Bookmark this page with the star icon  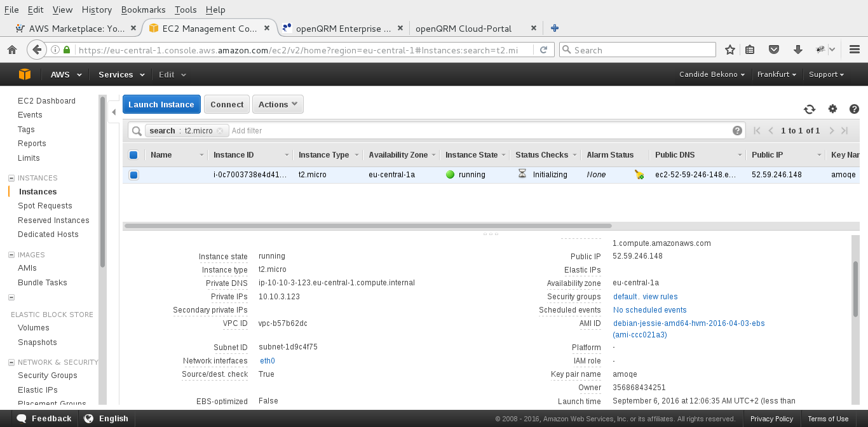(730, 50)
